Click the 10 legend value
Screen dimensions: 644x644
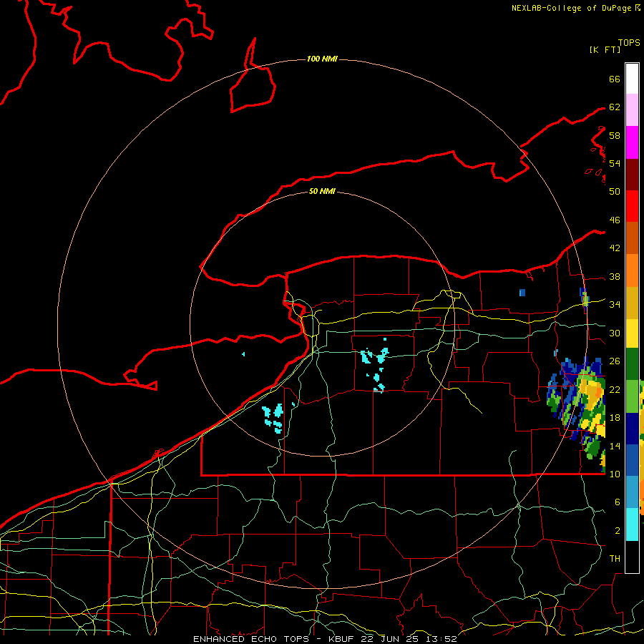[x=615, y=474]
